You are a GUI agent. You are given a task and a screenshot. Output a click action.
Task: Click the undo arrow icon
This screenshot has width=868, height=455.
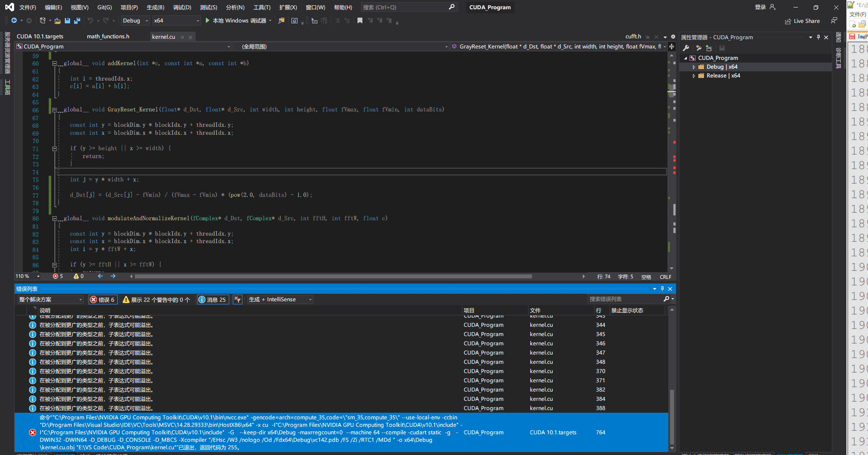pos(90,21)
